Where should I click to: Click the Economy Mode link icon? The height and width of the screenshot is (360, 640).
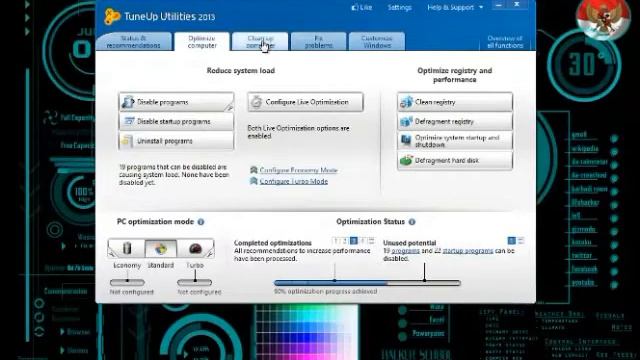tap(253, 170)
